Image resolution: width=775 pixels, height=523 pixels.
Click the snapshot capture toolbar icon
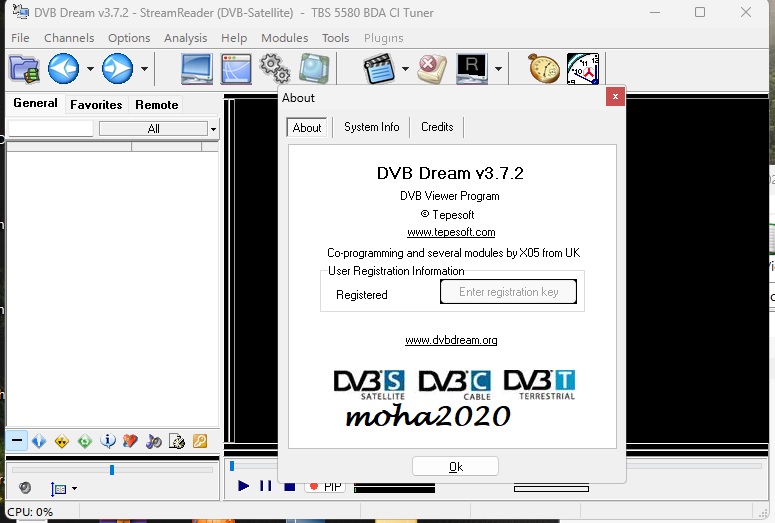point(314,69)
